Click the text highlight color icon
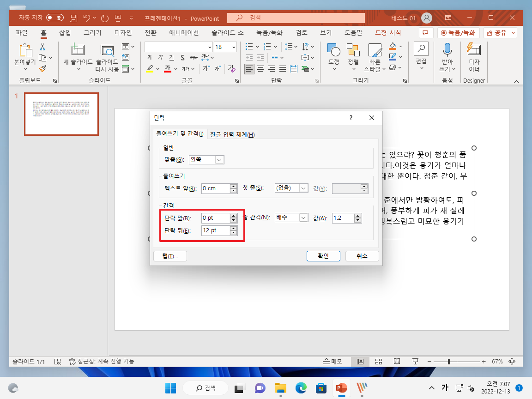532x399 pixels. [150, 68]
